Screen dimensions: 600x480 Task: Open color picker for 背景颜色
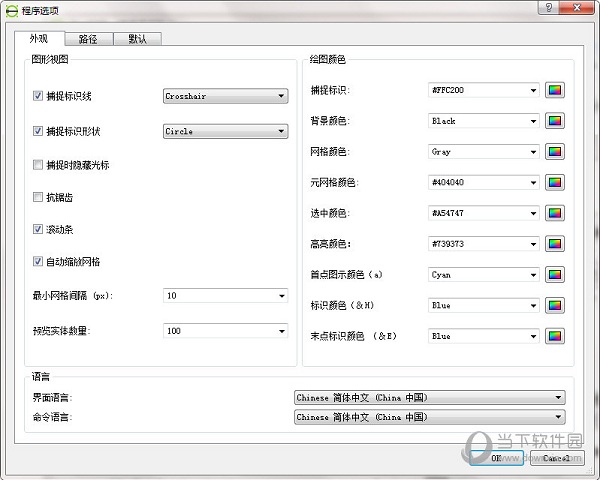click(x=554, y=121)
